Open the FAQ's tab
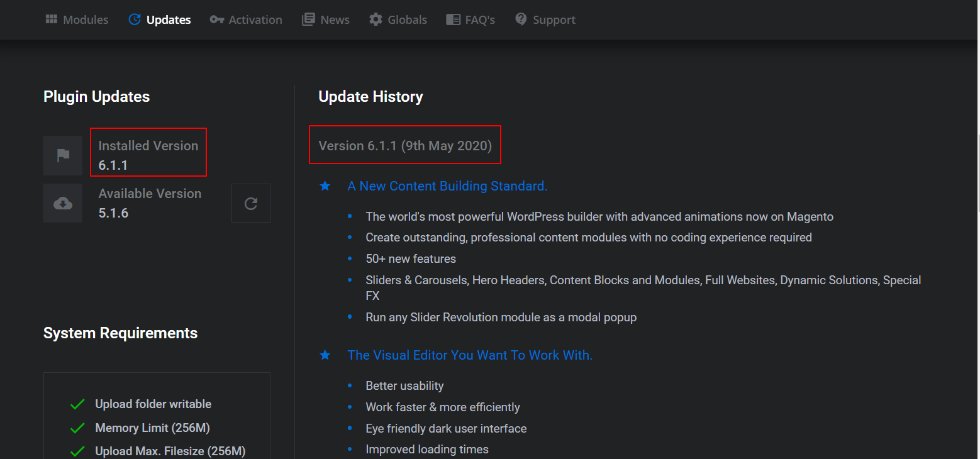 [471, 19]
